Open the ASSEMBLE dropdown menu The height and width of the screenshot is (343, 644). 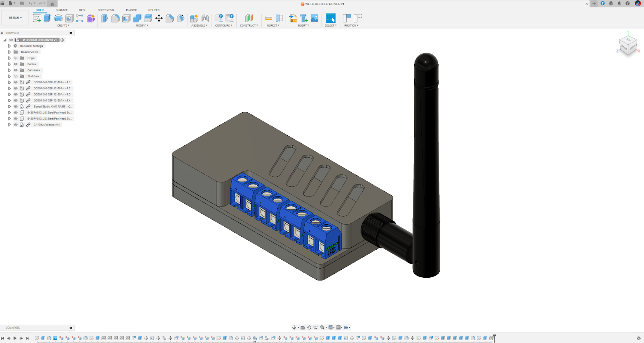[199, 25]
